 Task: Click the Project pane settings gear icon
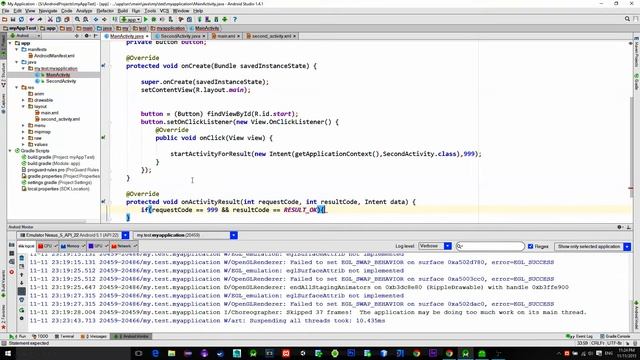click(x=87, y=36)
